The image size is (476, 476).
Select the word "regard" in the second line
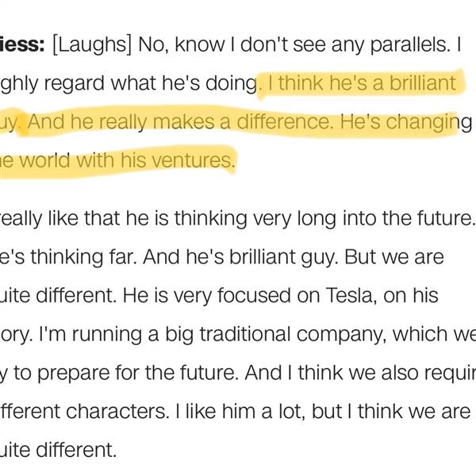[x=74, y=84]
